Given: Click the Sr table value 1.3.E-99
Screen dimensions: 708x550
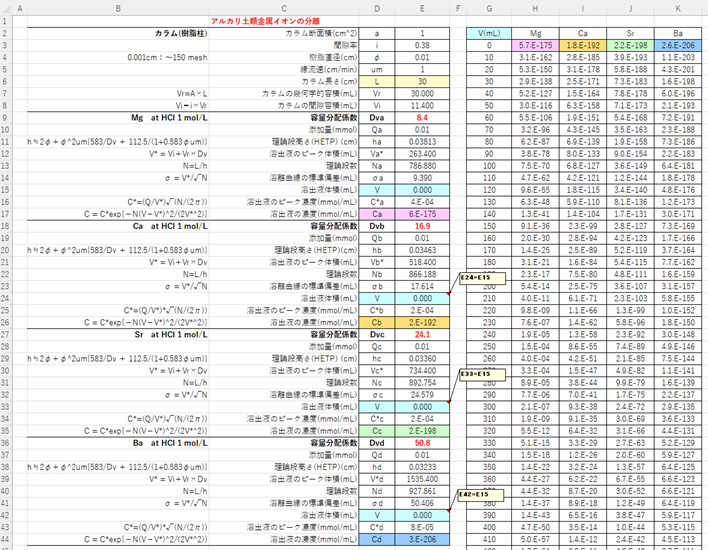Looking at the screenshot, I should (630, 310).
